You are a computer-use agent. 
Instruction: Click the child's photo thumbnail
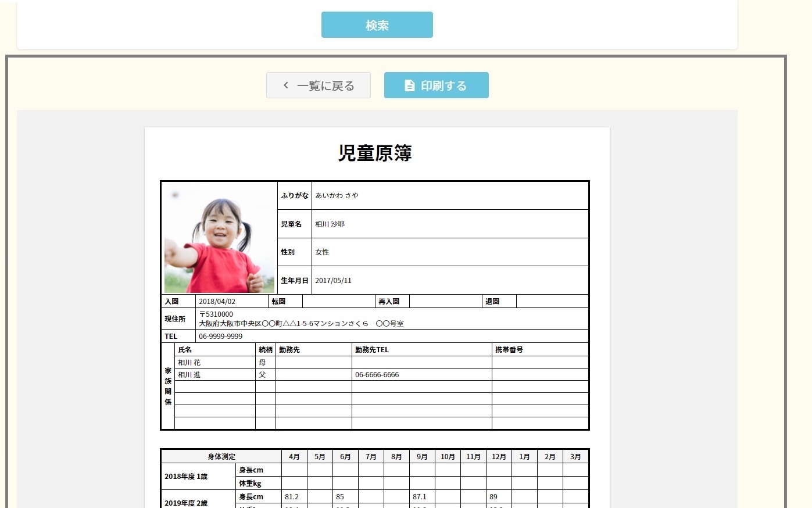(x=219, y=238)
